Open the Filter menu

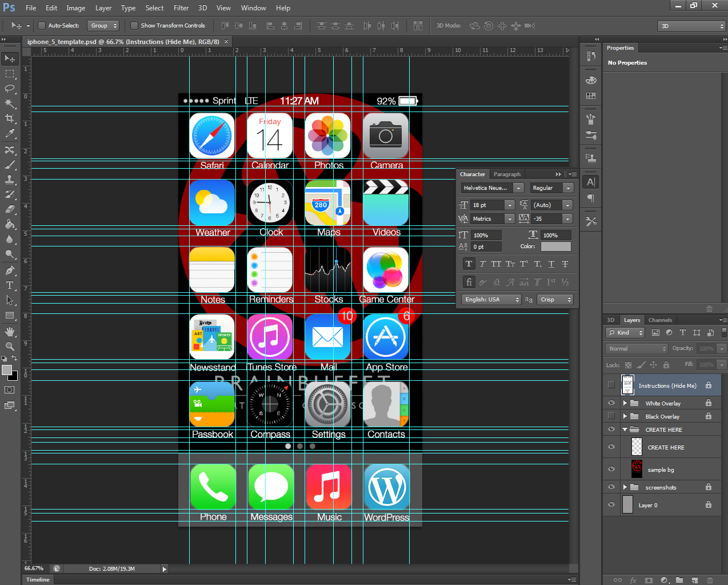[x=181, y=7]
